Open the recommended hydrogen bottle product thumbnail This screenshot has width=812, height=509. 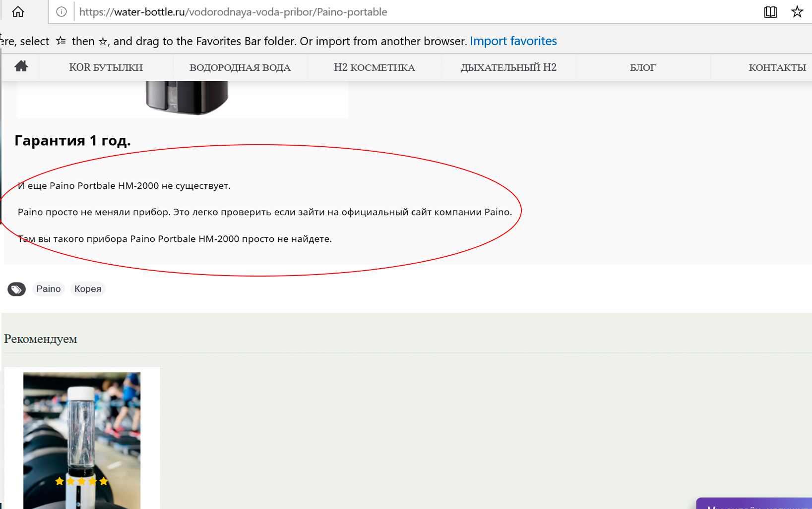[x=82, y=440]
